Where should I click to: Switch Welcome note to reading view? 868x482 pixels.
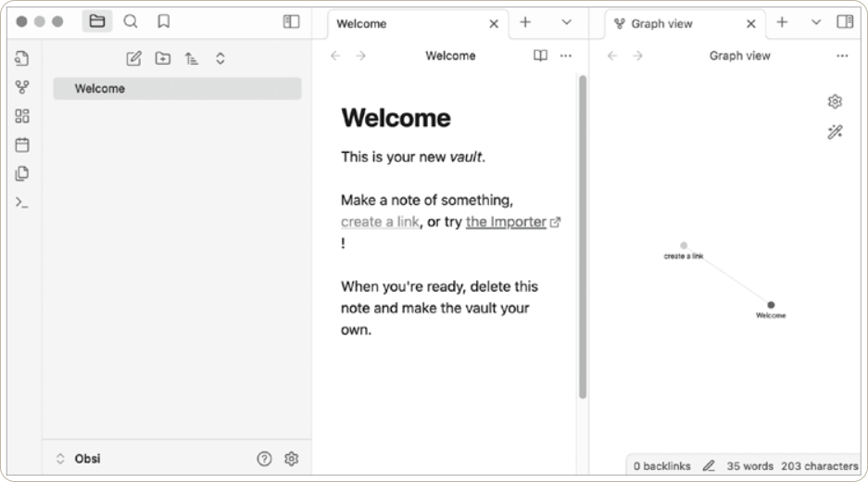pyautogui.click(x=540, y=56)
